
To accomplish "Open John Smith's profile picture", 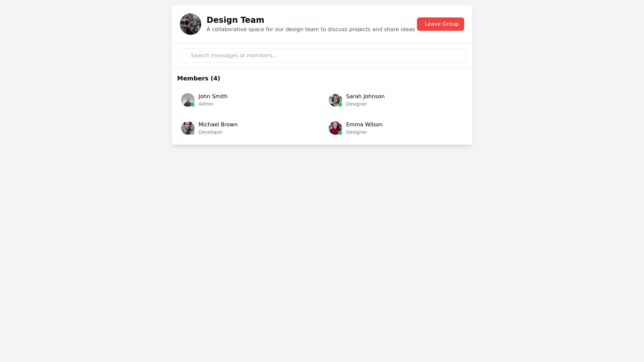I will [x=187, y=99].
